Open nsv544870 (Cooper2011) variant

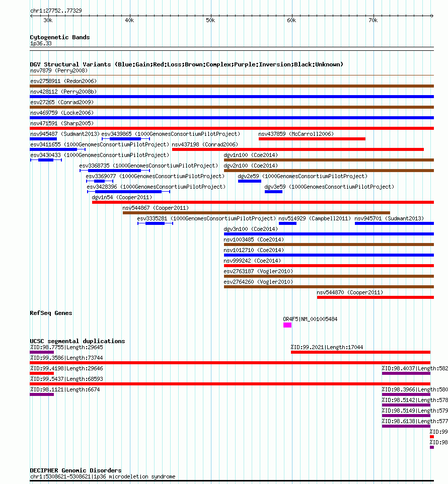376,297
